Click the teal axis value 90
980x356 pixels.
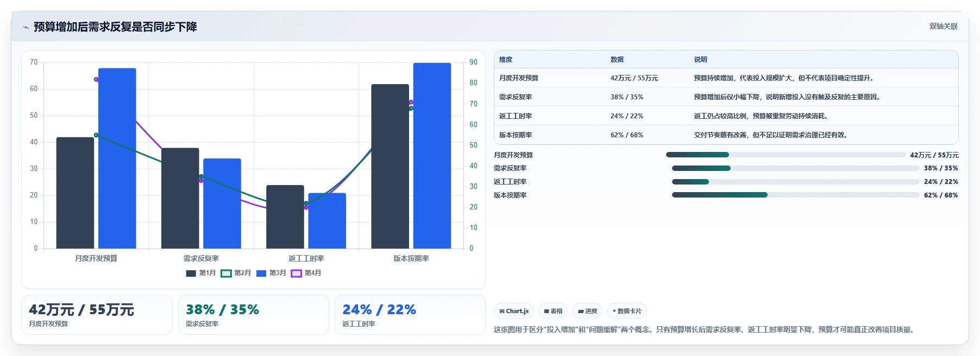(x=474, y=62)
